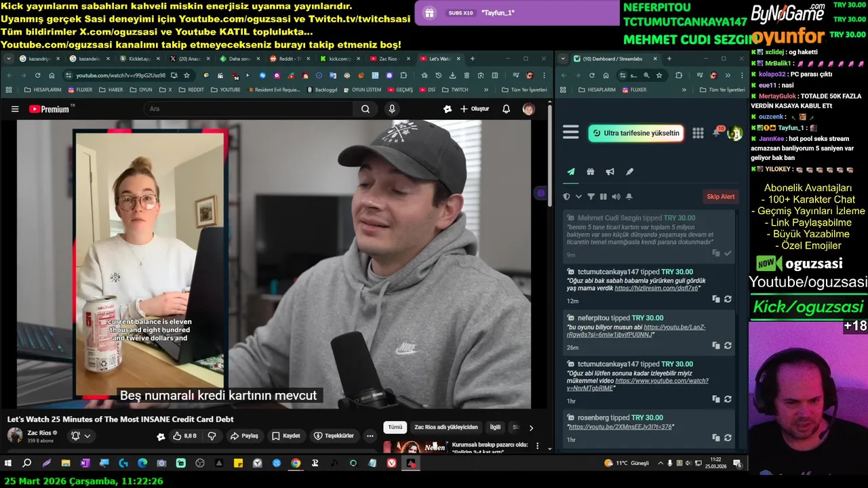The width and height of the screenshot is (868, 488).
Task: Open the Backloggd bookmark
Action: click(x=322, y=89)
